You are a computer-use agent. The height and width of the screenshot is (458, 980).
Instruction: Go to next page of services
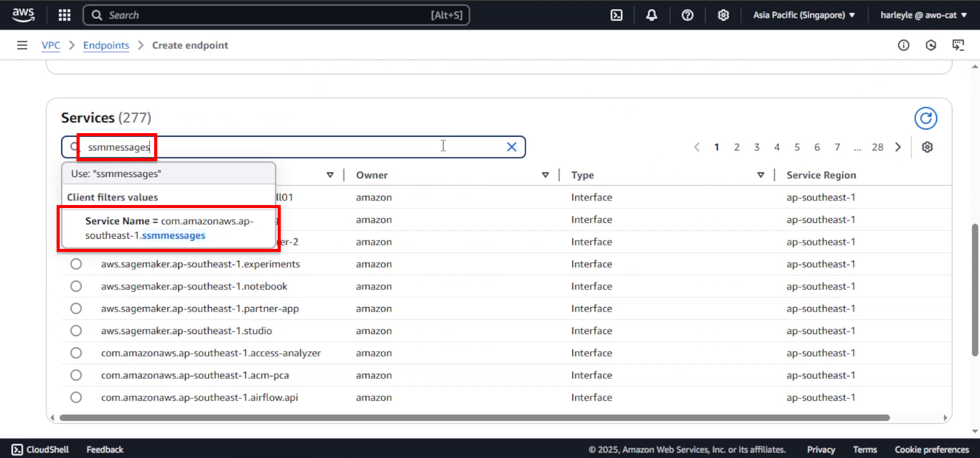[x=898, y=147]
